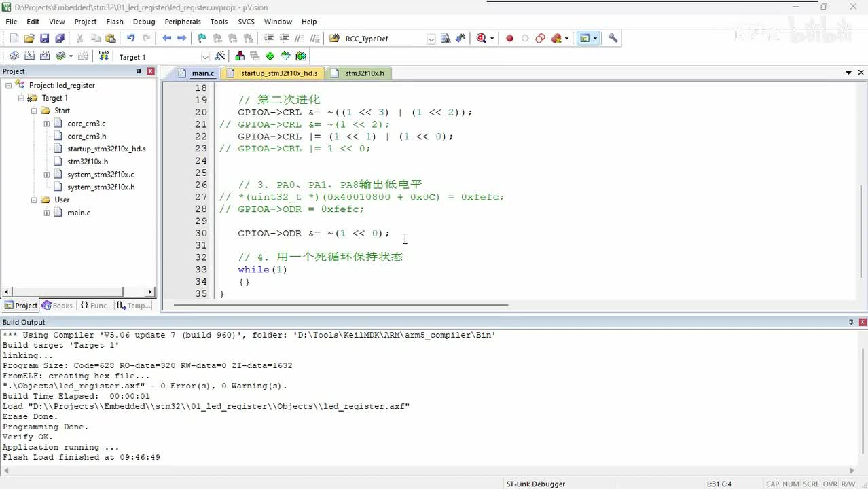Open the RCC_TypeDef find dropdown
The height and width of the screenshot is (489, 868).
431,39
